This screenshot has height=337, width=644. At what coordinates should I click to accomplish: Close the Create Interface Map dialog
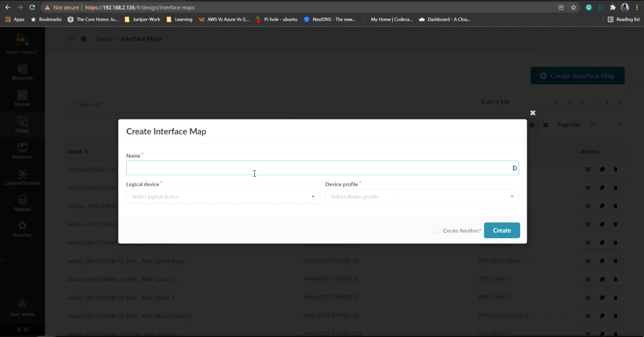click(x=533, y=113)
